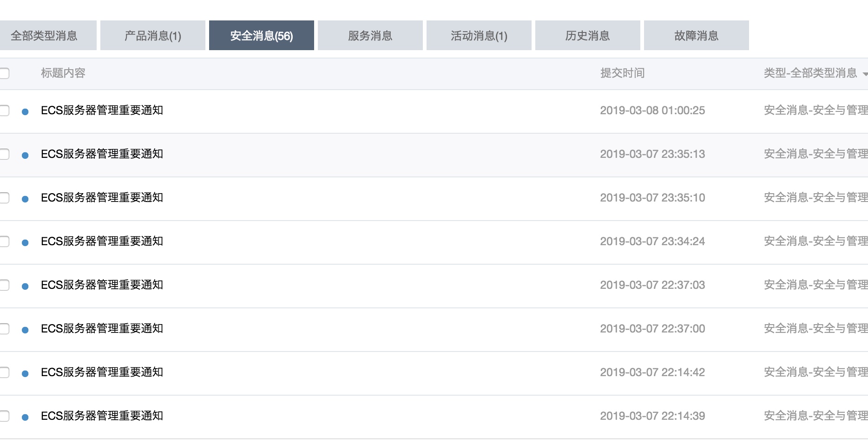868x443 pixels.
Task: Click timestamp 2019-03-07 22:14:42
Action: click(652, 372)
